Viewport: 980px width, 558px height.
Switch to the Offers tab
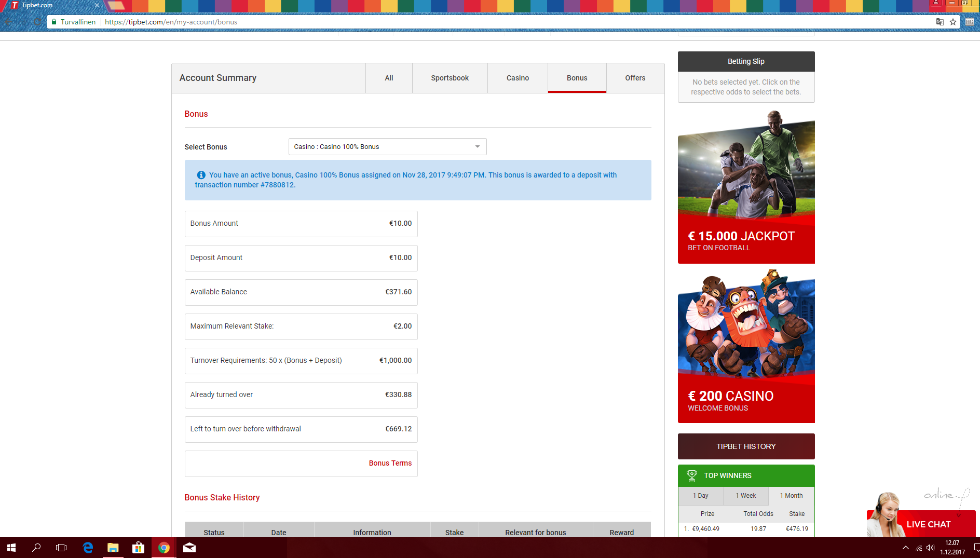point(635,78)
